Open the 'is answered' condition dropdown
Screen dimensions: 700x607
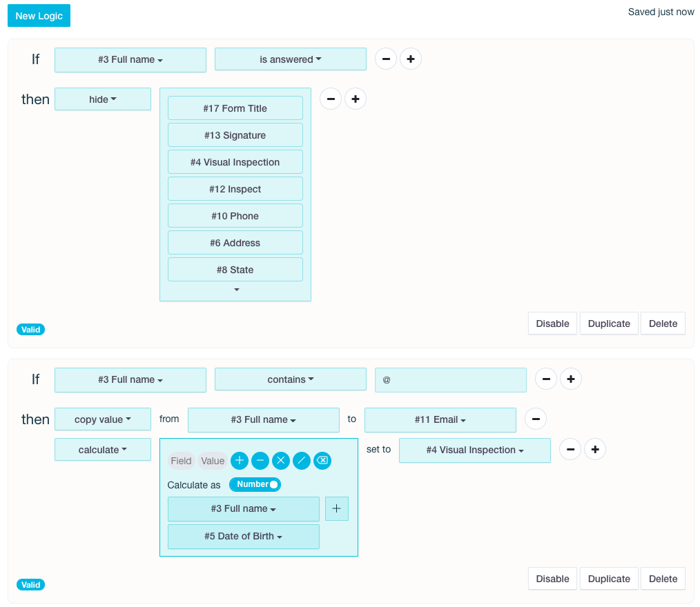(291, 59)
